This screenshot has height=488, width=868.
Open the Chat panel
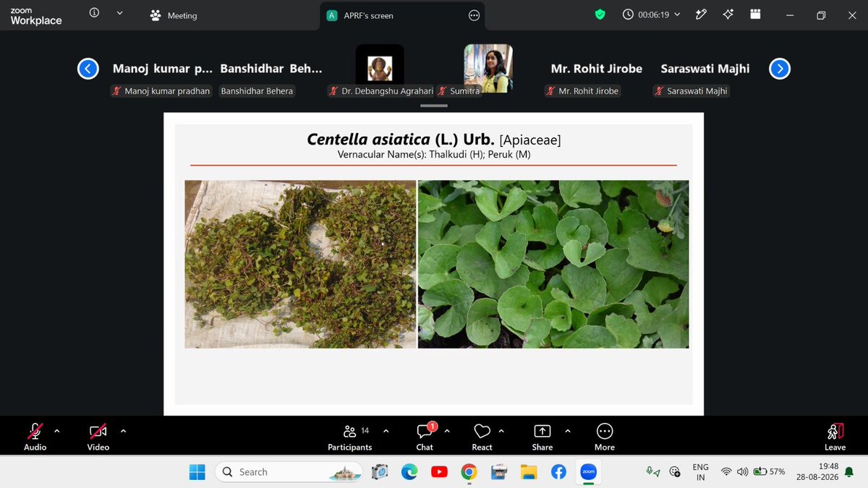[425, 437]
